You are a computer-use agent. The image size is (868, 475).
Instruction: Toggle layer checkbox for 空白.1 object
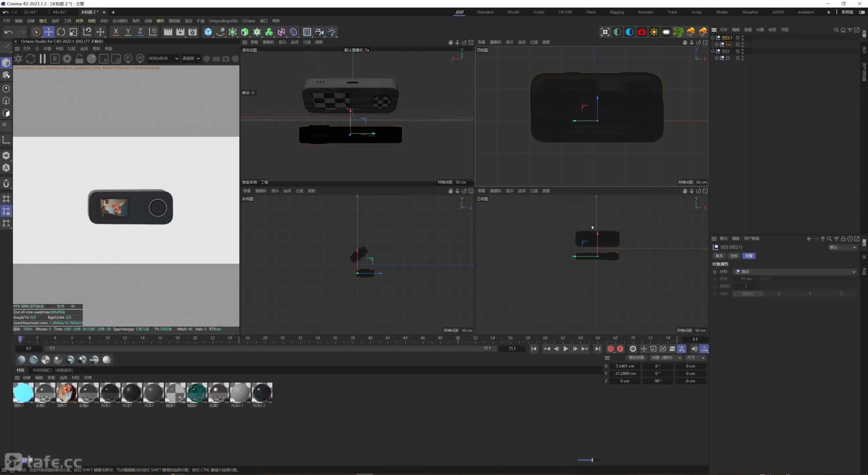point(738,37)
